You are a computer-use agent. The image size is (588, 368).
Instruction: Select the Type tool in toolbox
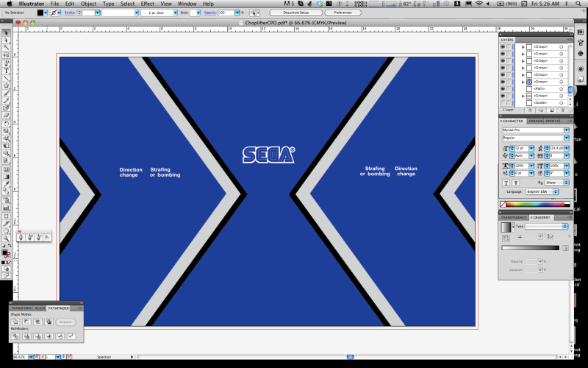pos(6,71)
